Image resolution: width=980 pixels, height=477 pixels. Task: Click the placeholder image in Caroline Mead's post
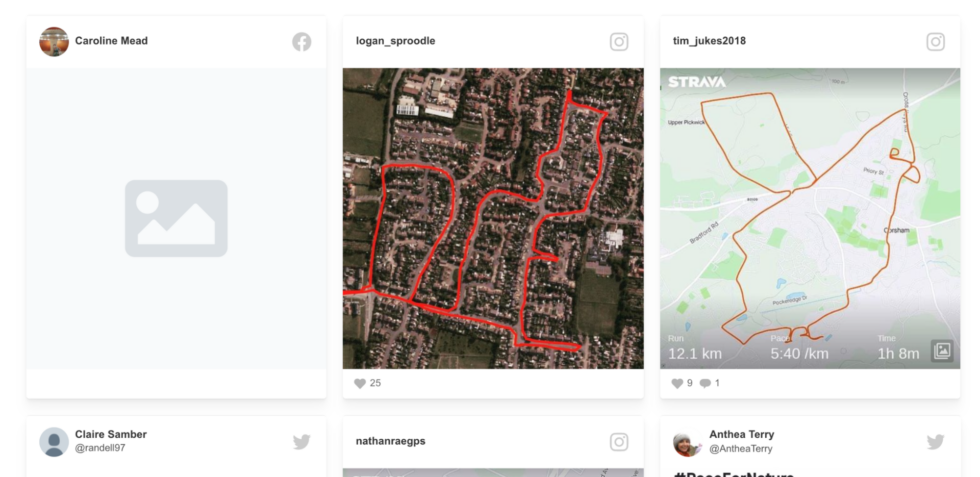(176, 218)
